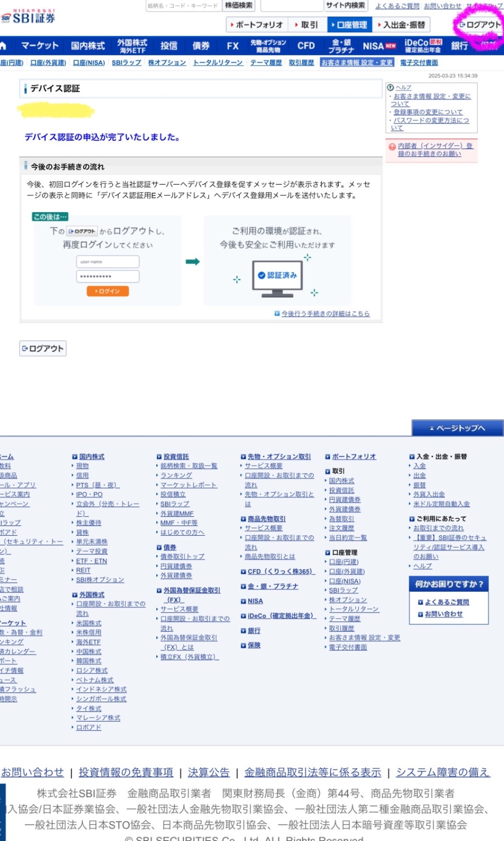504x841 pixels.
Task: Click the 株価検索 button
Action: click(238, 5)
